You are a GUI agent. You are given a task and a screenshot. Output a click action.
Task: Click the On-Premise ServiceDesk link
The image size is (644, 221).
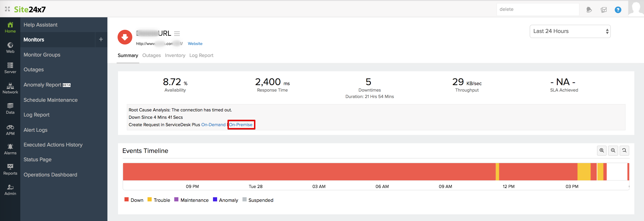tap(240, 125)
